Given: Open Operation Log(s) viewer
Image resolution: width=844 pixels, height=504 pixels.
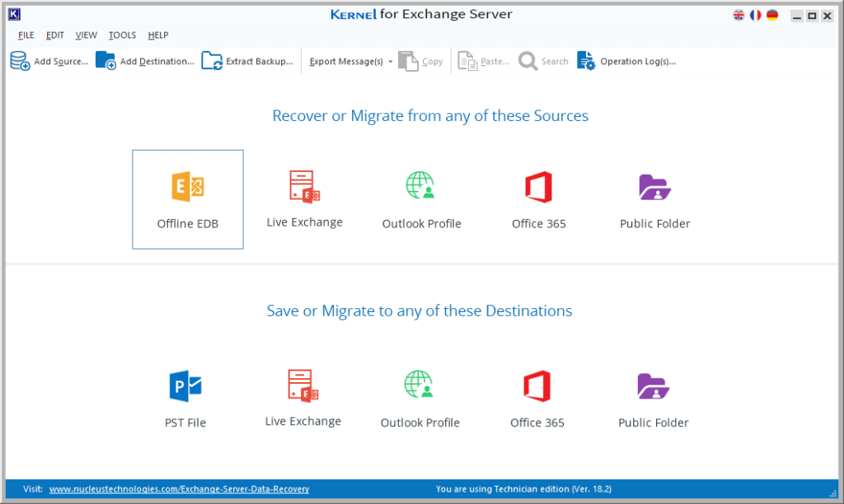Looking at the screenshot, I should (626, 61).
